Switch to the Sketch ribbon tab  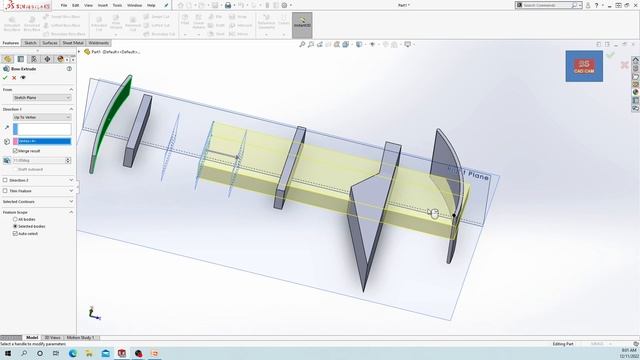click(x=30, y=43)
